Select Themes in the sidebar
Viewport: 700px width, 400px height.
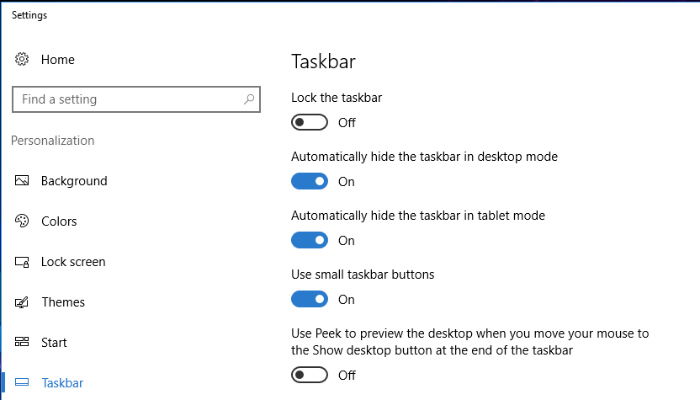[x=63, y=302]
